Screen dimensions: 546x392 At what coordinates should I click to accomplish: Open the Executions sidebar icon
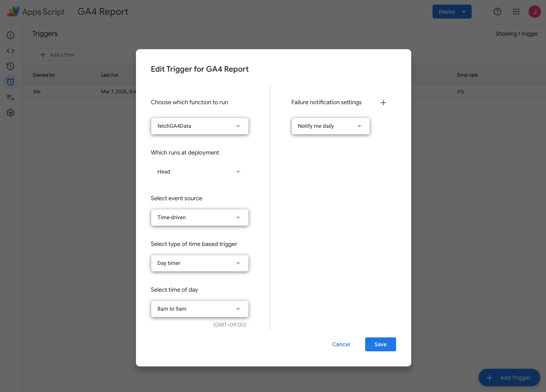pyautogui.click(x=10, y=97)
